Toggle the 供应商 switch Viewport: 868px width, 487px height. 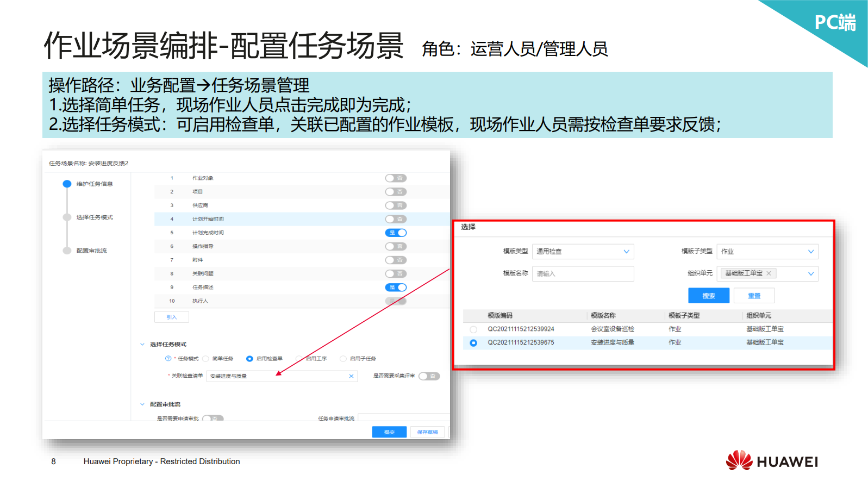pyautogui.click(x=396, y=205)
